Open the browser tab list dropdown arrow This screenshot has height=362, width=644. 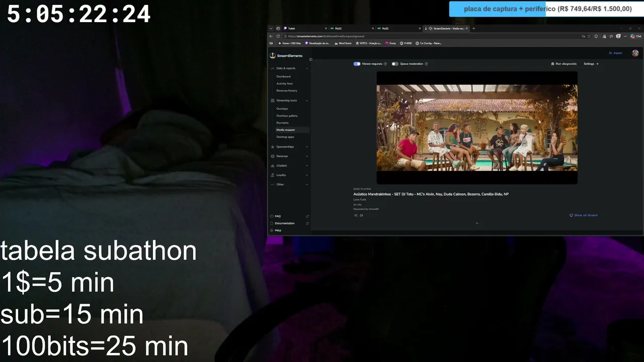[271, 29]
